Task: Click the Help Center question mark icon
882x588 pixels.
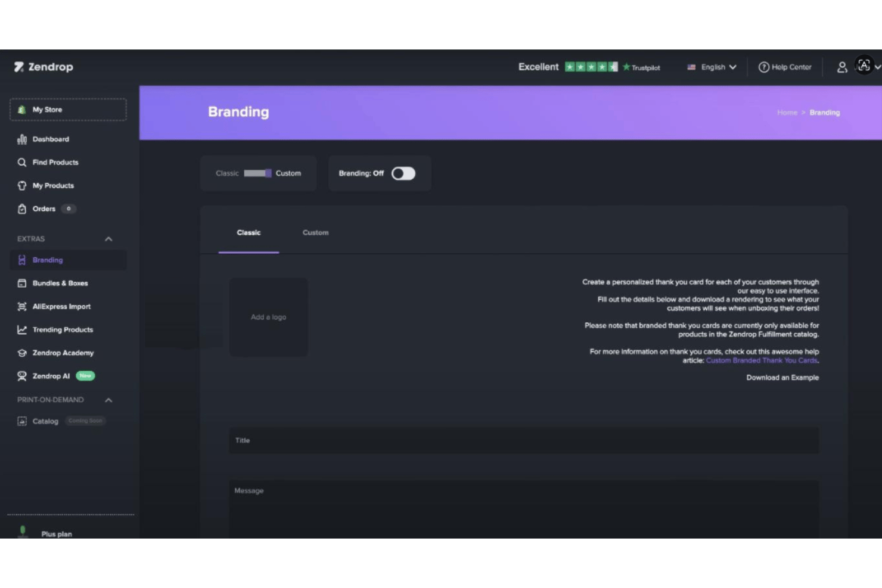Action: click(763, 67)
